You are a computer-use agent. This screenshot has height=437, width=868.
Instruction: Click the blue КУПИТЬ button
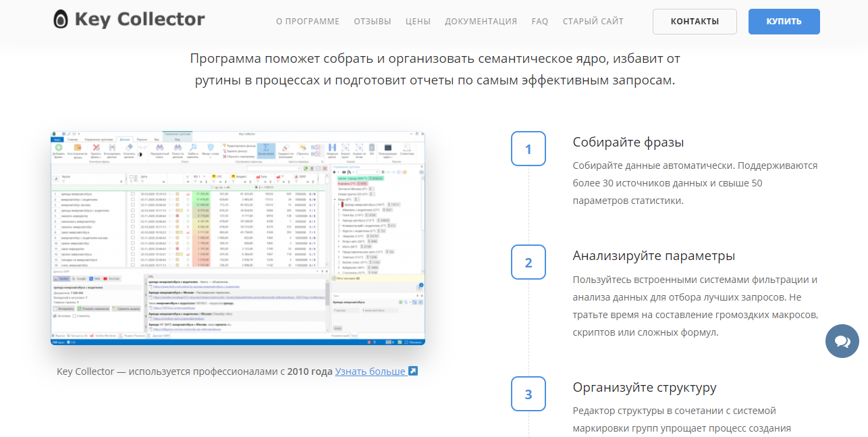tap(784, 22)
